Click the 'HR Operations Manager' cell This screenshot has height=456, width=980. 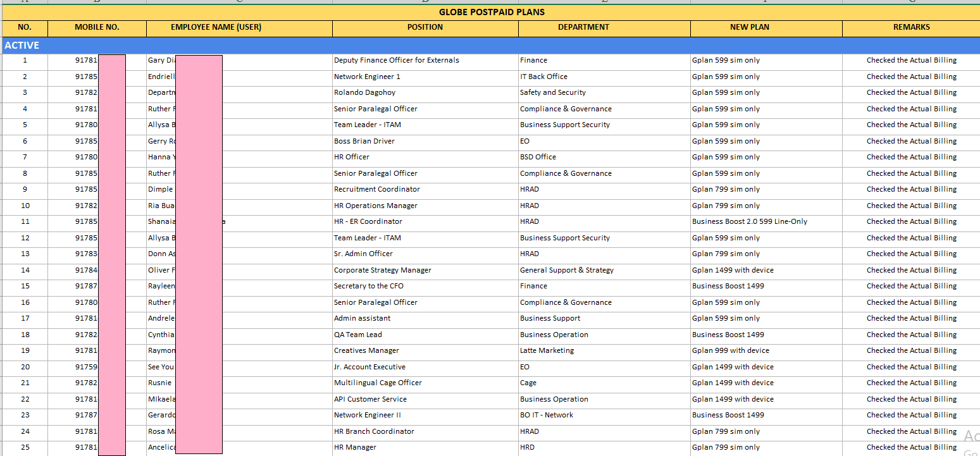425,206
